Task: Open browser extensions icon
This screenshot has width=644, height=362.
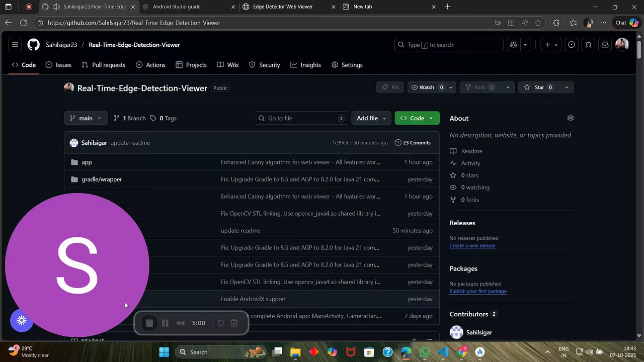Action: coord(556,23)
